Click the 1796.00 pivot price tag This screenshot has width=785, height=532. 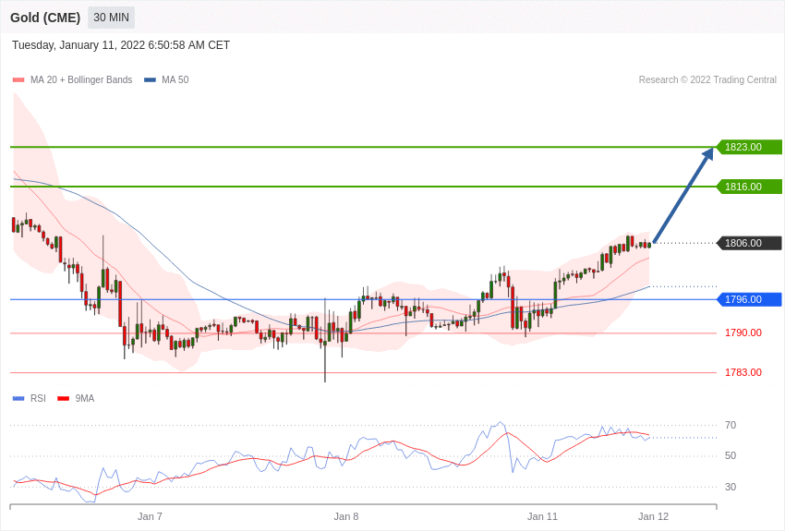point(750,300)
